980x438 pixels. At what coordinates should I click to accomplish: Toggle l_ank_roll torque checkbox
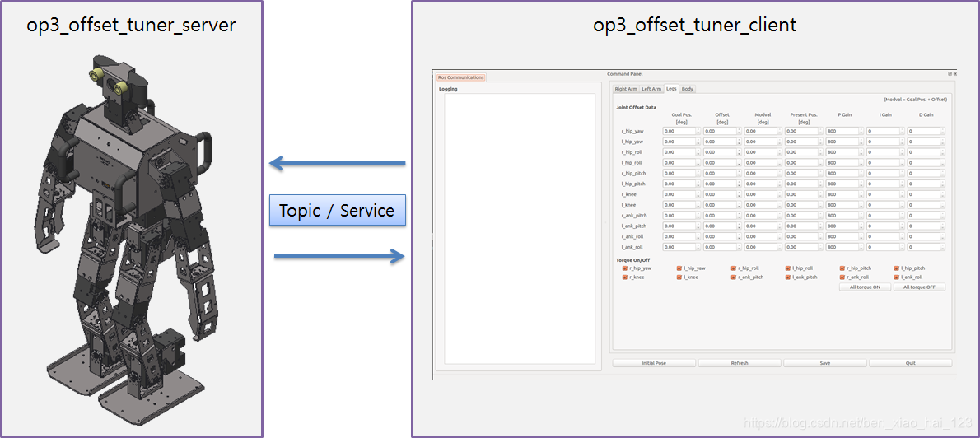point(897,277)
